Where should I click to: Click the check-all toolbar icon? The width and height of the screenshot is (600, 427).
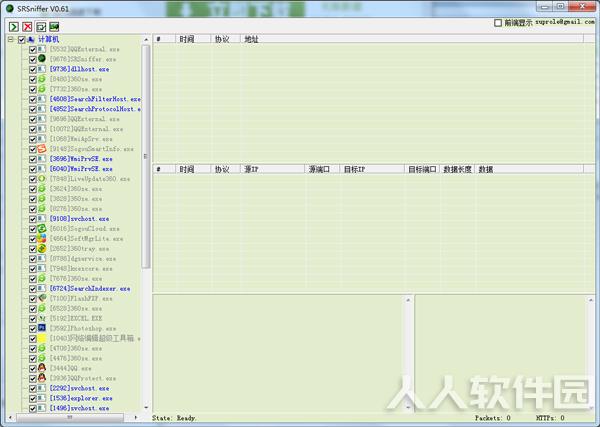point(41,27)
